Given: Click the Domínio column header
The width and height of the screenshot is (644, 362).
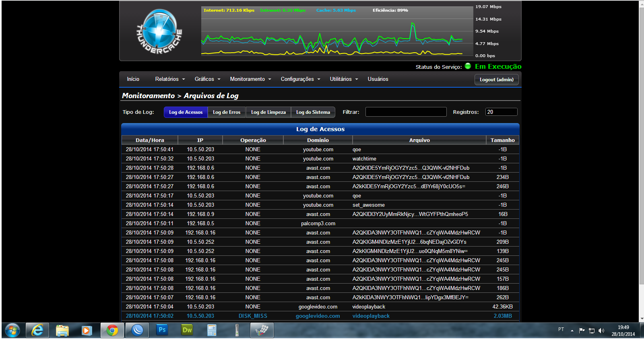Looking at the screenshot, I should (x=318, y=140).
